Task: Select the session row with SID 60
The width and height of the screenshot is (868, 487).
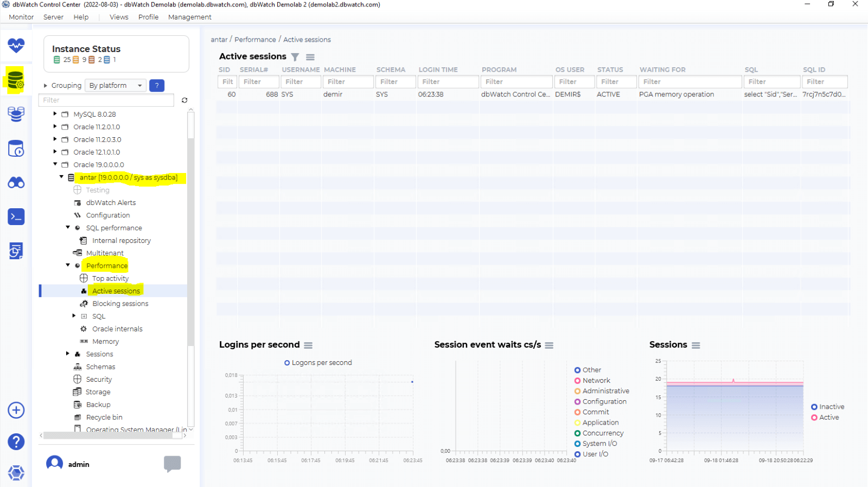Action: click(533, 94)
